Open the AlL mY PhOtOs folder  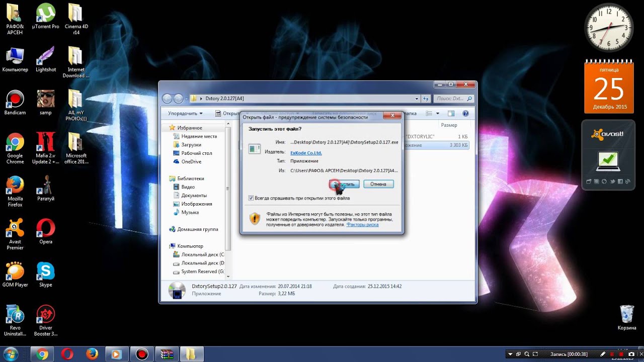(76, 106)
